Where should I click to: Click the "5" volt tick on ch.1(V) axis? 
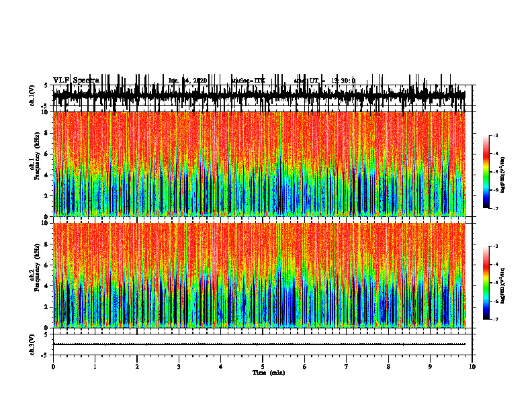coord(46,86)
